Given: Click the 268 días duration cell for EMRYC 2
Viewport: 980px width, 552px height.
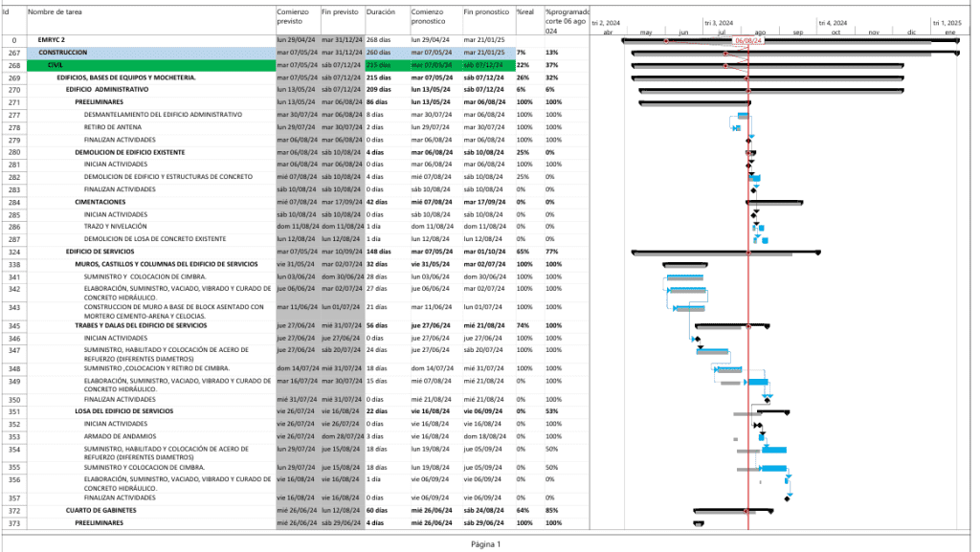Looking at the screenshot, I should pyautogui.click(x=381, y=40).
